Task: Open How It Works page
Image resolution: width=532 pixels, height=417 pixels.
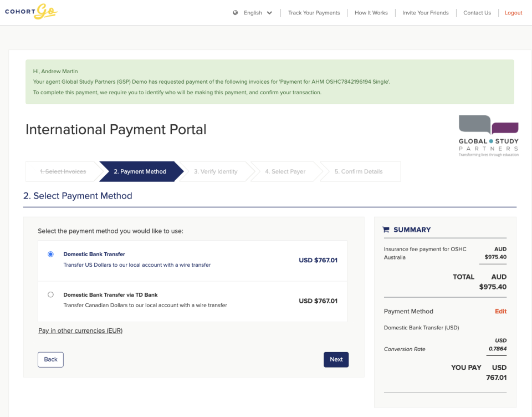Action: pyautogui.click(x=371, y=13)
